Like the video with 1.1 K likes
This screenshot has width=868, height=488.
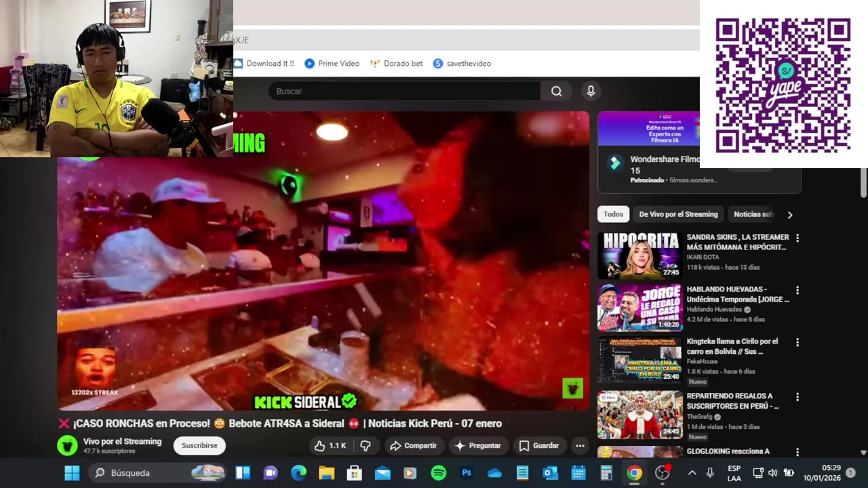point(331,445)
